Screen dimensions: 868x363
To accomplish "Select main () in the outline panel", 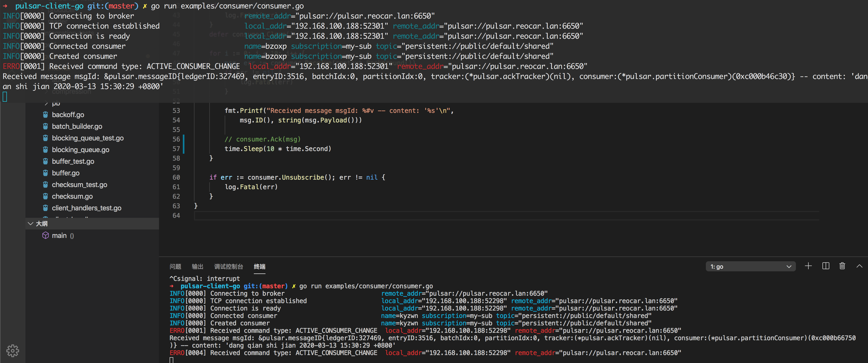I will click(x=59, y=235).
